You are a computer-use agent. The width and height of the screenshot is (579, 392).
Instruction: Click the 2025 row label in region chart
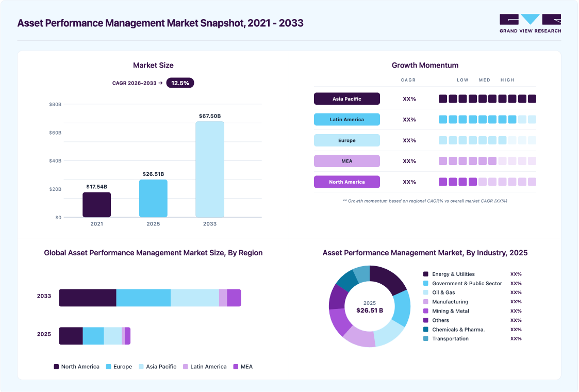click(x=44, y=334)
